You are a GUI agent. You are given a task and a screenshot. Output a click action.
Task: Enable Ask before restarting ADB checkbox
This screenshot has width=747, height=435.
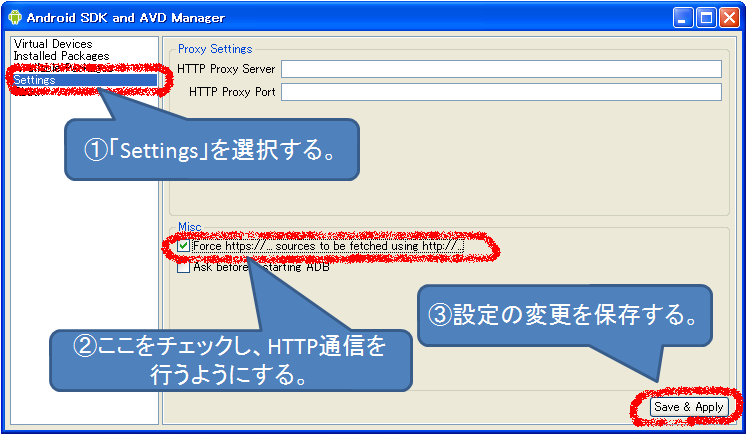183,267
